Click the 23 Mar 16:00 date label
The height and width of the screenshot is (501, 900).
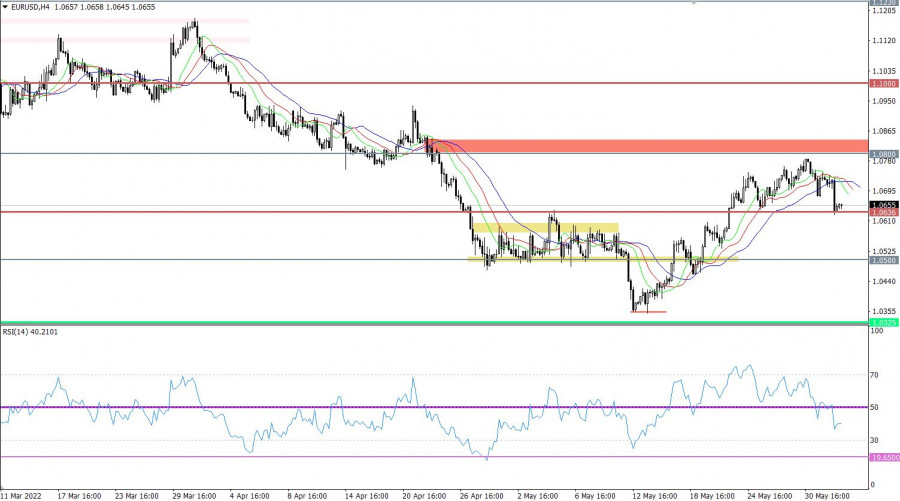pos(137,496)
